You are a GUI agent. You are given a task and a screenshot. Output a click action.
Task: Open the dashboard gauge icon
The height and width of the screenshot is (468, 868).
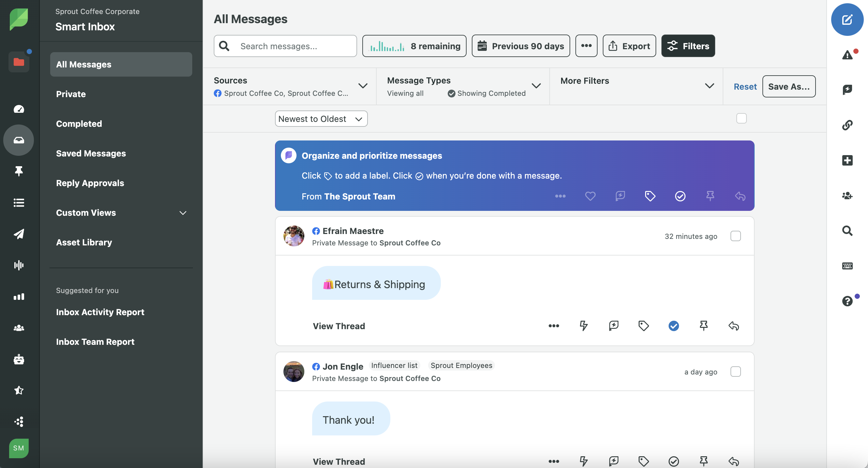(19, 109)
